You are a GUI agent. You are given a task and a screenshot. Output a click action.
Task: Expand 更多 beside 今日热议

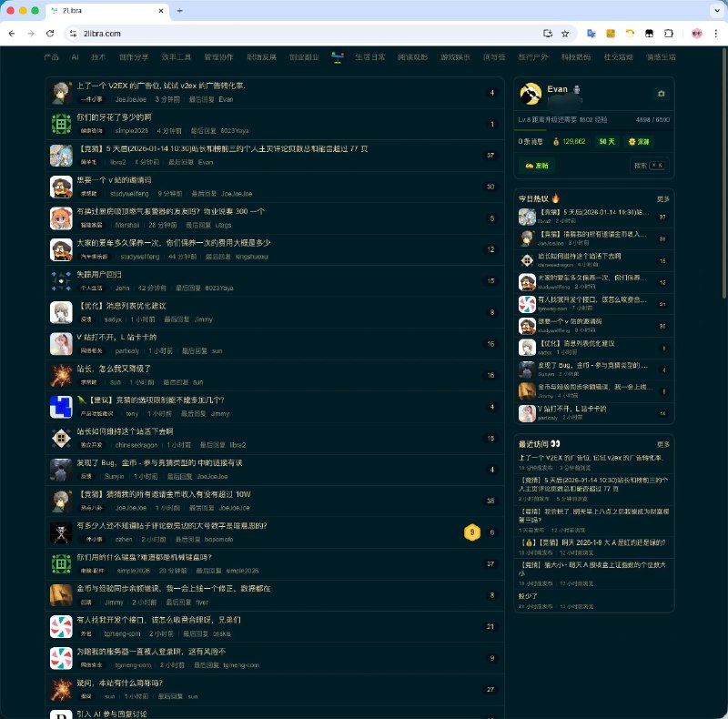(x=662, y=198)
